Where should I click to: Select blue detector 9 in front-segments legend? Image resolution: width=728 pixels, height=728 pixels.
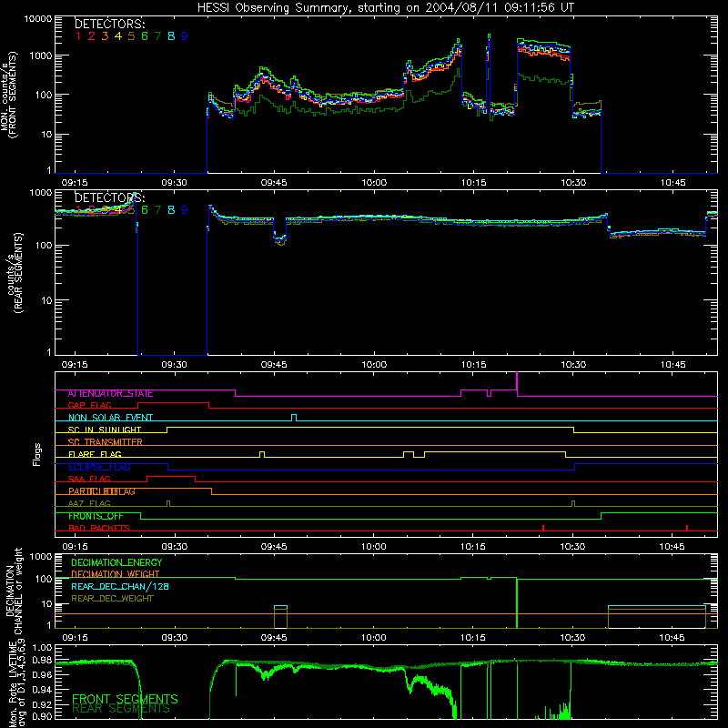185,36
